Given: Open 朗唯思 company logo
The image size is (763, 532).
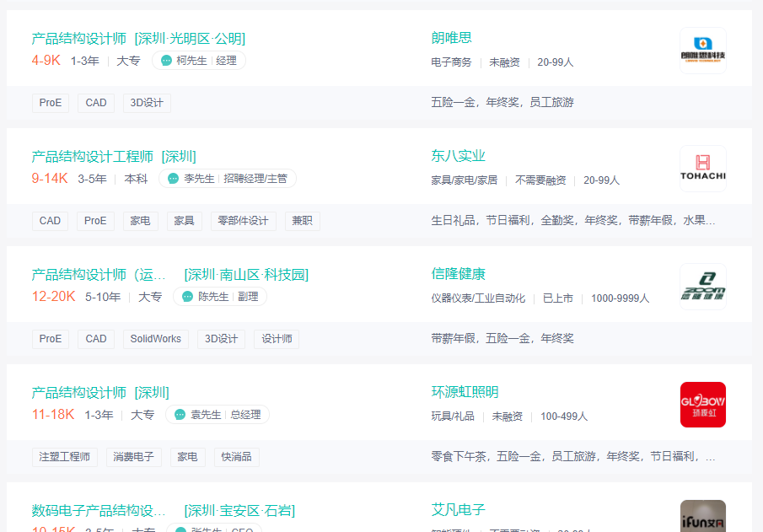Looking at the screenshot, I should point(702,51).
